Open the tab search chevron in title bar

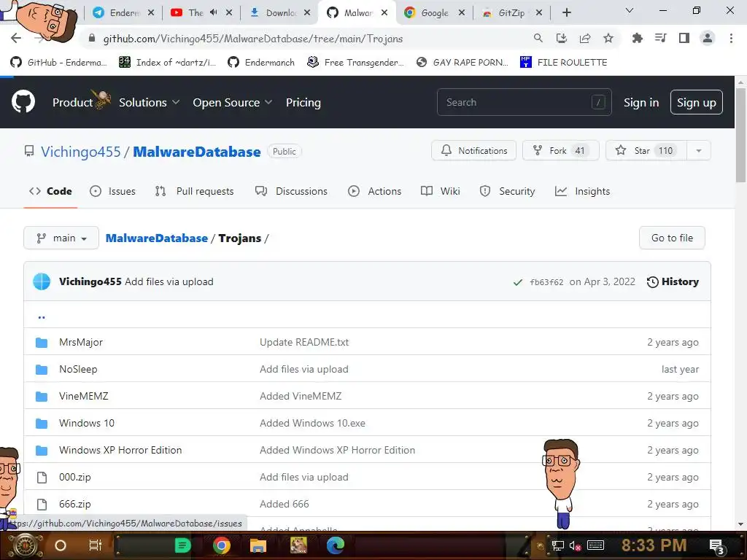point(629,10)
